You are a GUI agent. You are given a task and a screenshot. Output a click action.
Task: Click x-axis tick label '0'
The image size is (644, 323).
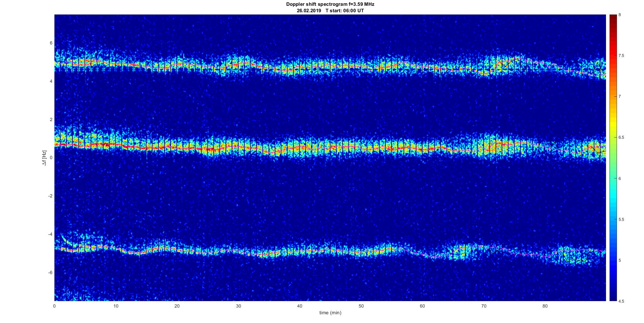[x=54, y=306]
